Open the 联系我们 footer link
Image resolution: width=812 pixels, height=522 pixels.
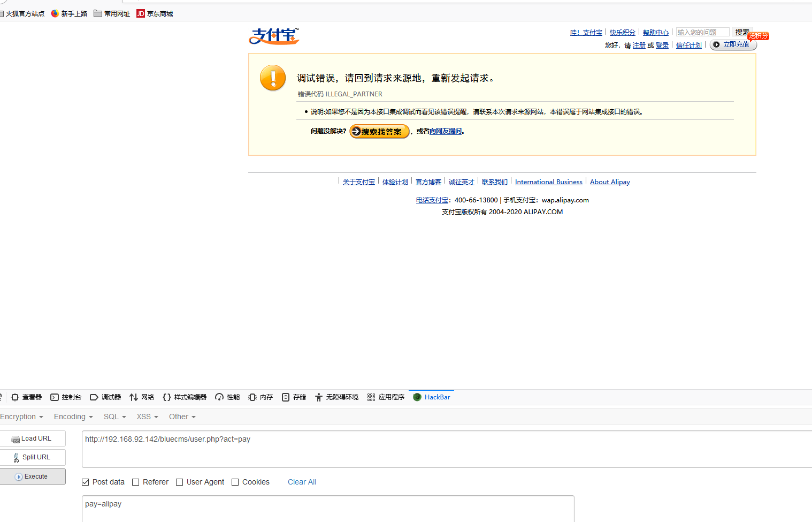(495, 182)
